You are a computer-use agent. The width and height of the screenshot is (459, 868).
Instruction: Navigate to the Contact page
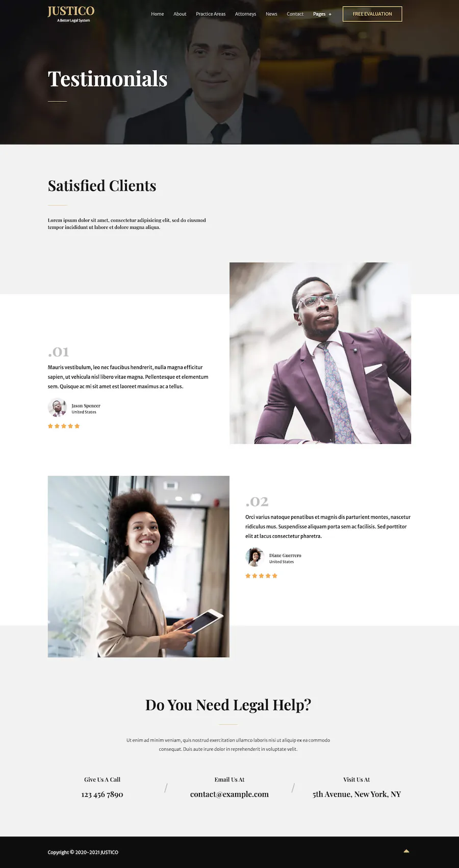click(295, 14)
